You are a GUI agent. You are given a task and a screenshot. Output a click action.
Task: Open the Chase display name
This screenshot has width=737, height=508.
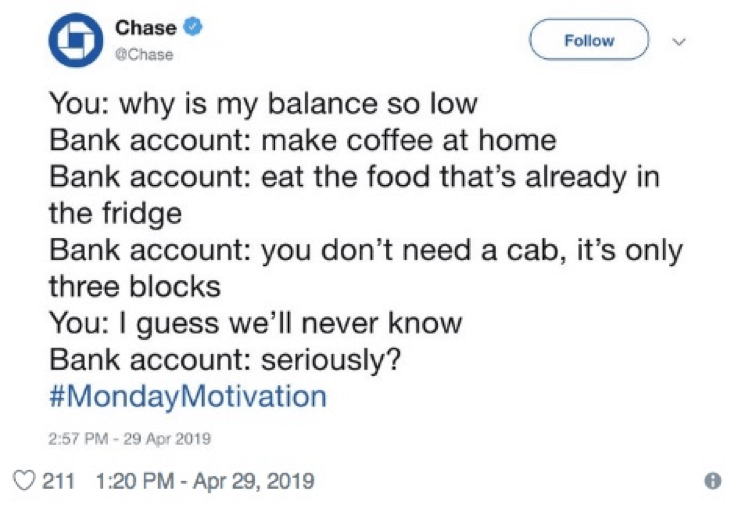click(x=146, y=27)
